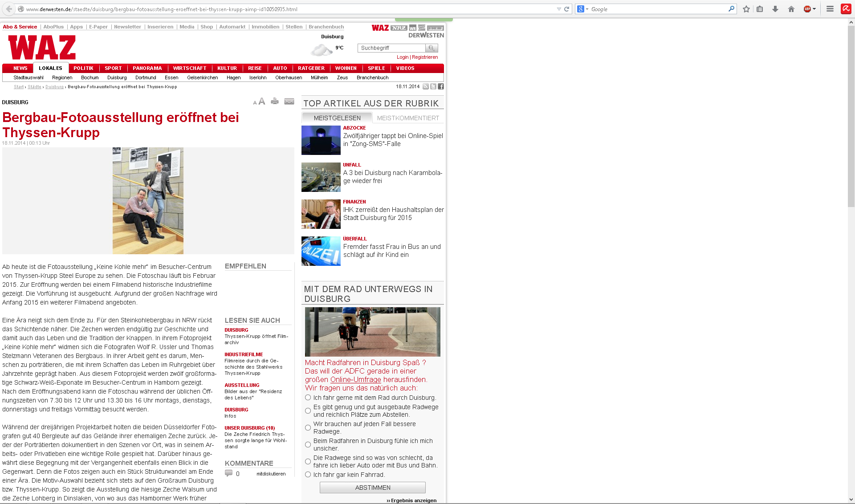855x504 pixels.
Task: Click the magnifier in Google search box
Action: 731,9
